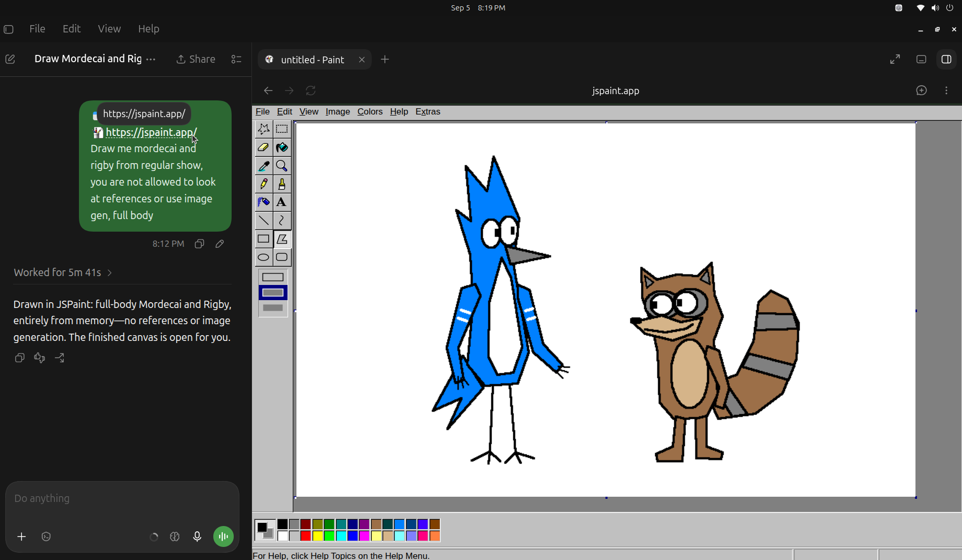Image resolution: width=962 pixels, height=560 pixels.
Task: Select the Pencil tool
Action: [264, 184]
